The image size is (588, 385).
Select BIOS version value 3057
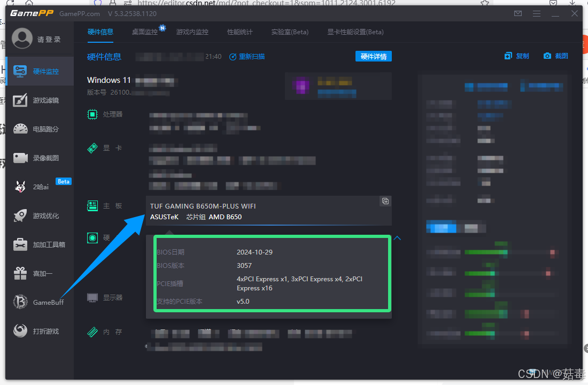point(244,266)
